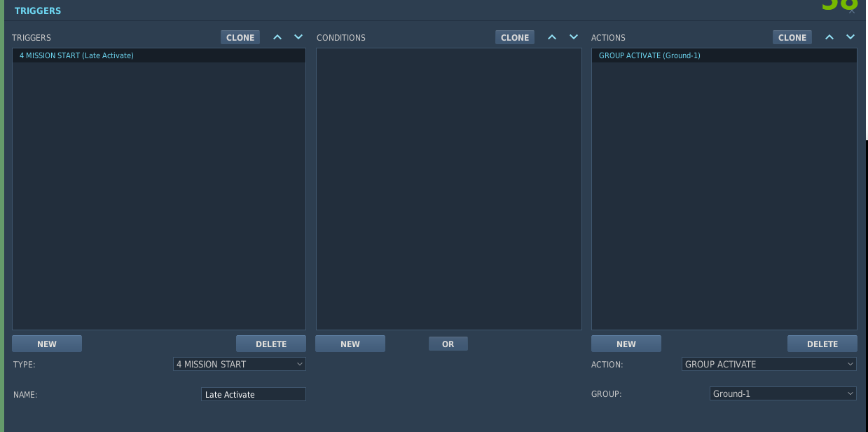This screenshot has height=432, width=868.
Task: Click the NAME field containing Late Activate
Action: pos(254,394)
